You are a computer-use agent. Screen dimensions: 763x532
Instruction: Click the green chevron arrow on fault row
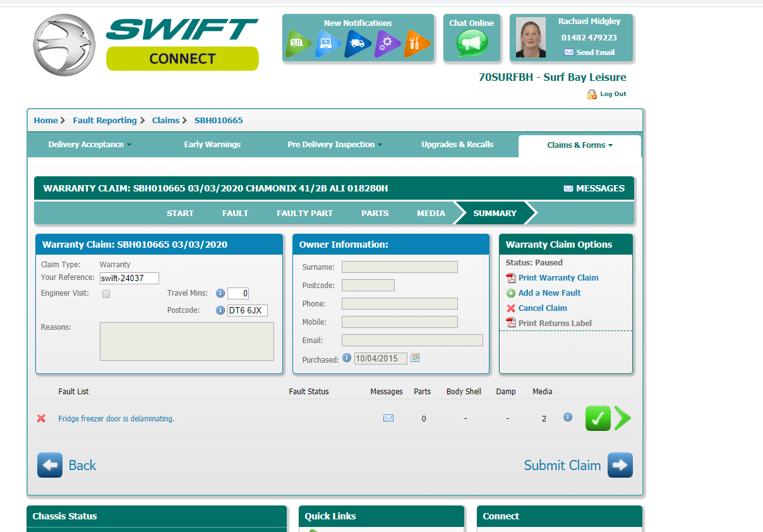[x=623, y=418]
